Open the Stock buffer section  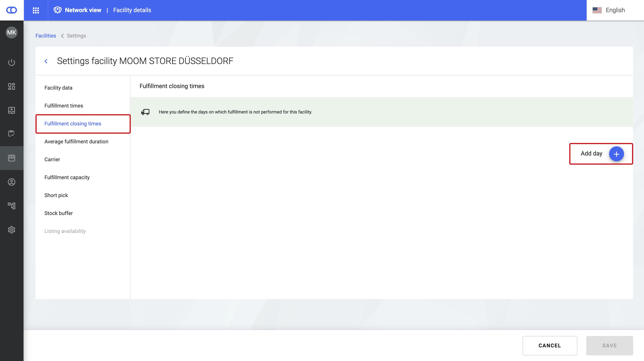point(58,213)
